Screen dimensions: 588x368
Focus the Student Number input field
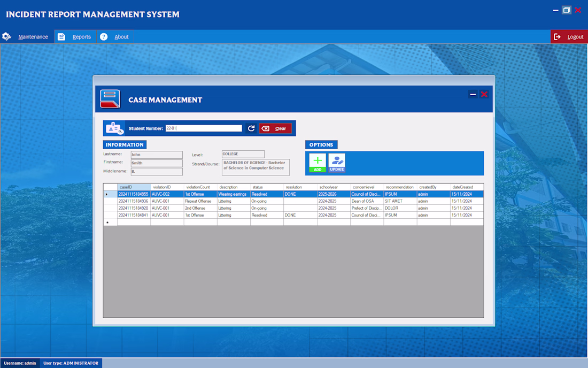[204, 128]
